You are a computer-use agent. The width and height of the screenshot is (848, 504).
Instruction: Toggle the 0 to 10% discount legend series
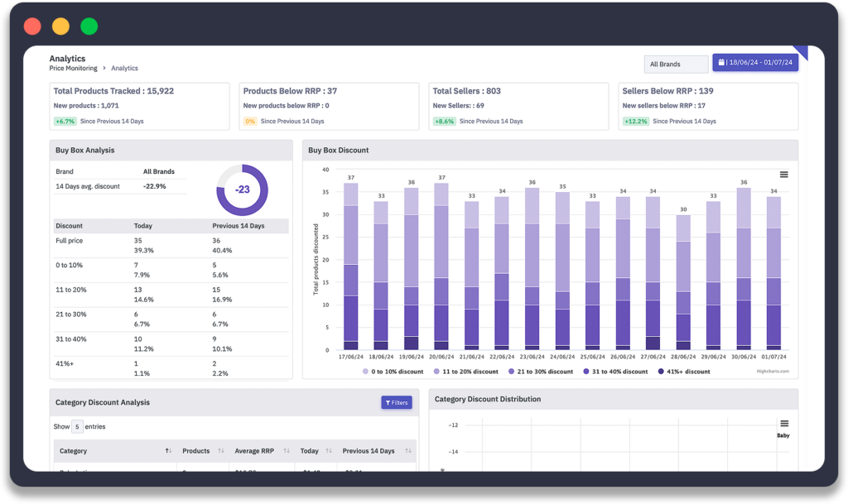point(393,372)
